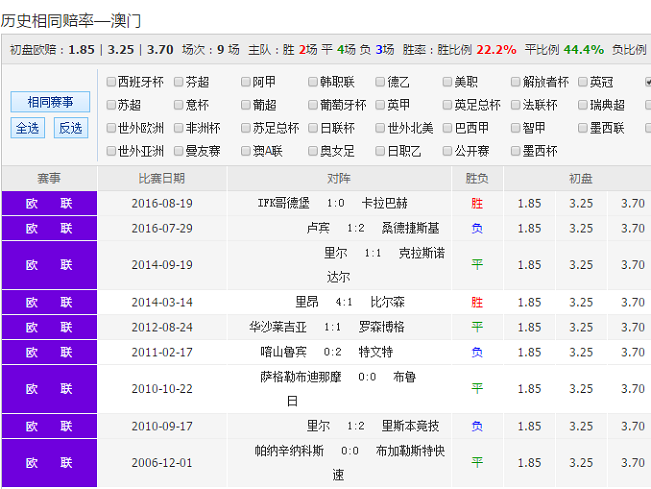Click the date 2016-07-29
This screenshot has width=651, height=489.
(x=162, y=228)
